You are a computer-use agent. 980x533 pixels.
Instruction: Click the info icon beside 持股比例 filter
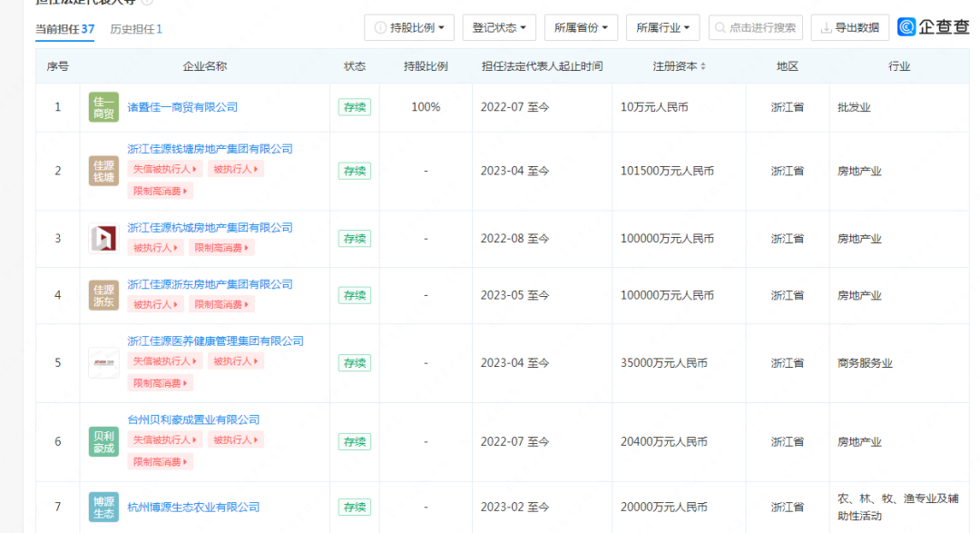(x=380, y=27)
